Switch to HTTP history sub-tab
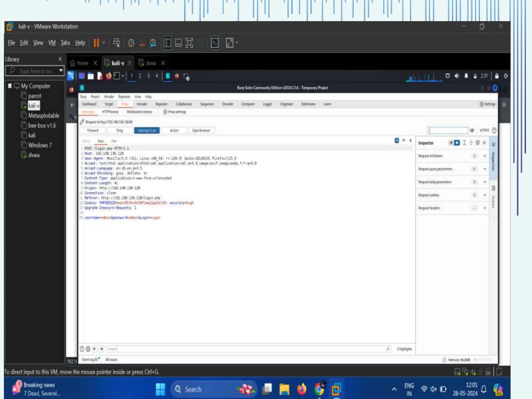 [110, 112]
